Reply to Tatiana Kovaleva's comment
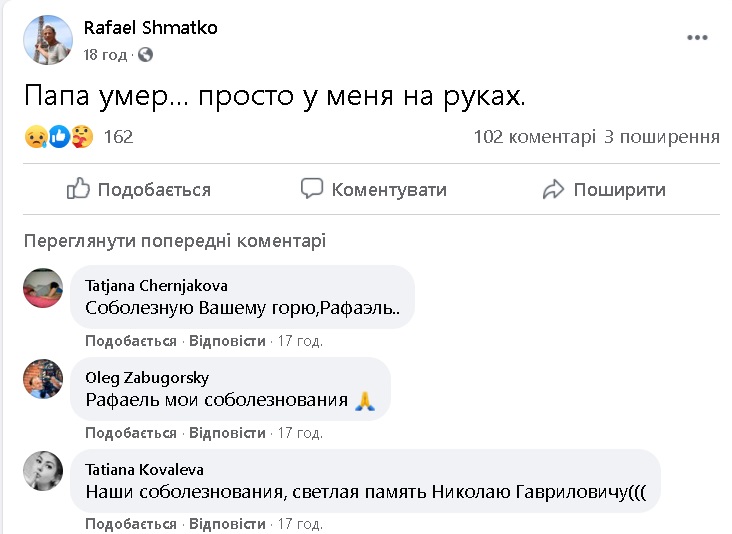 (x=227, y=524)
